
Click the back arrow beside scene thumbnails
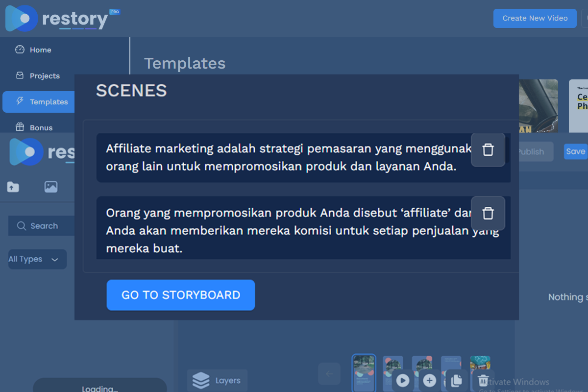pyautogui.click(x=329, y=374)
